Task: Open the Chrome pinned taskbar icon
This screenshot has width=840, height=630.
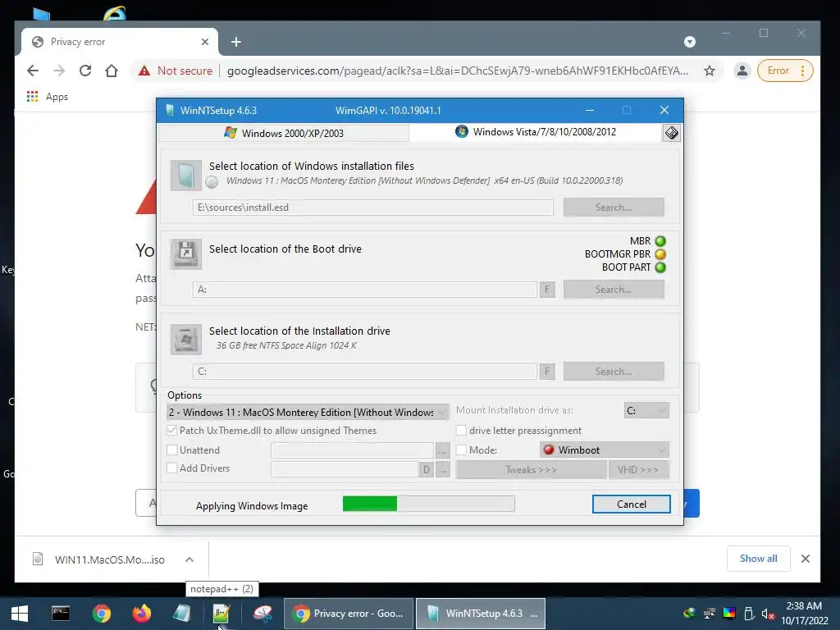Action: 101,614
